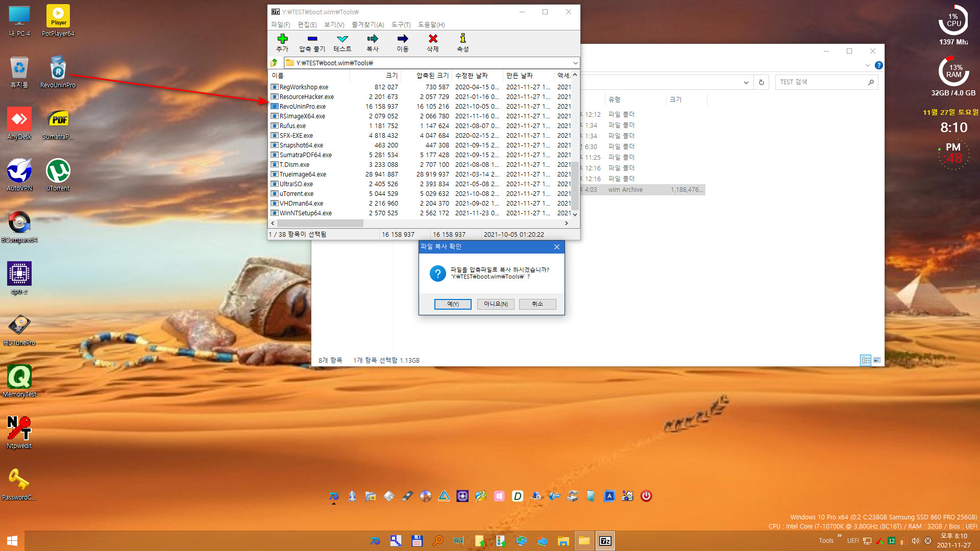Click the red power icon in dock
The width and height of the screenshot is (980, 551).
[646, 496]
